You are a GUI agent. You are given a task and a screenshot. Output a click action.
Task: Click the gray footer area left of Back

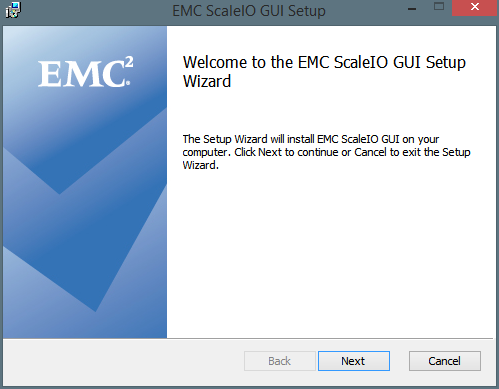coord(123,362)
